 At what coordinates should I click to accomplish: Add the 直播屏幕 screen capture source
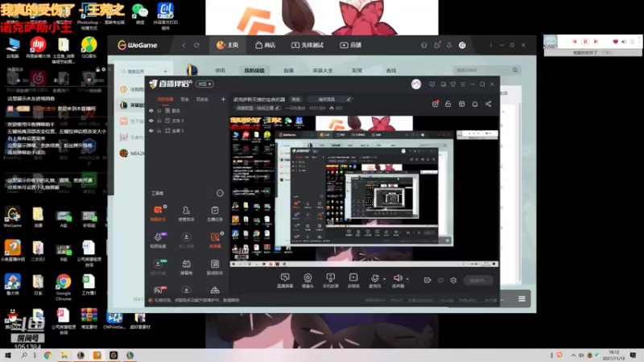coord(285,280)
